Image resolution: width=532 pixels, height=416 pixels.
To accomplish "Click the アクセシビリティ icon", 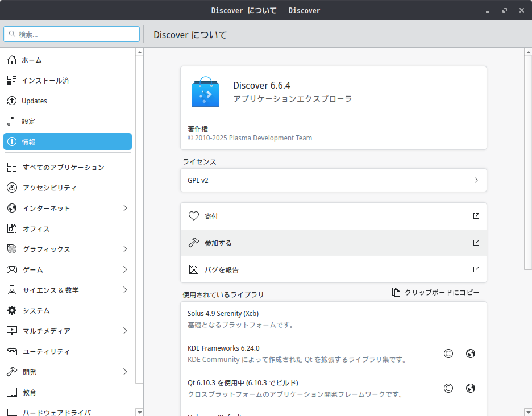I will 12,188.
